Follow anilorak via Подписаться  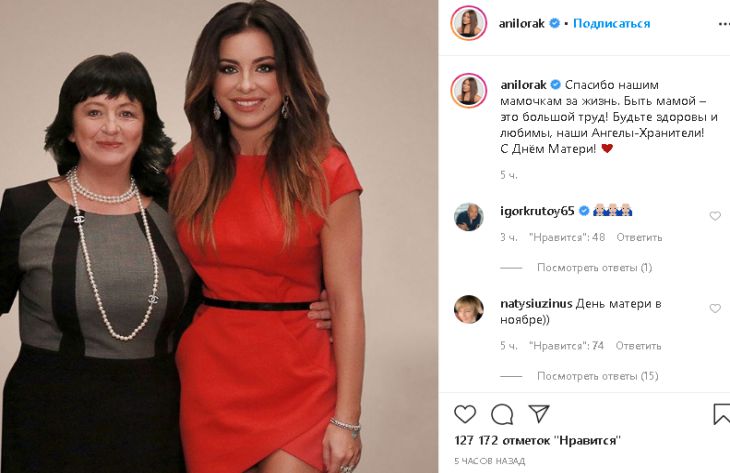click(x=611, y=23)
